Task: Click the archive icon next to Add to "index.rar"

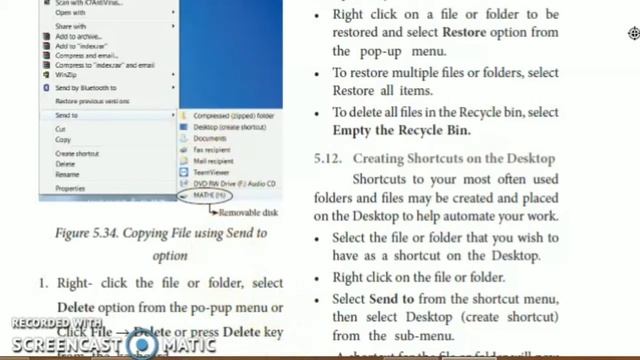Action: pyautogui.click(x=47, y=46)
